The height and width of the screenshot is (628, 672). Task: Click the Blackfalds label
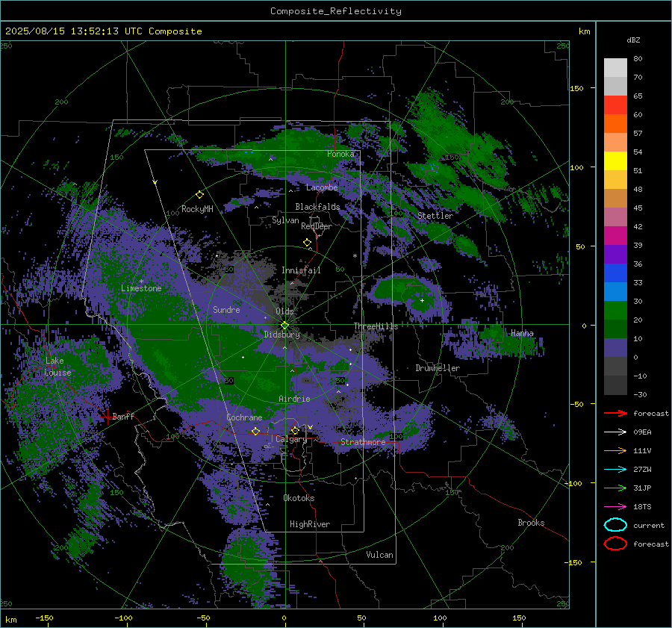click(317, 207)
